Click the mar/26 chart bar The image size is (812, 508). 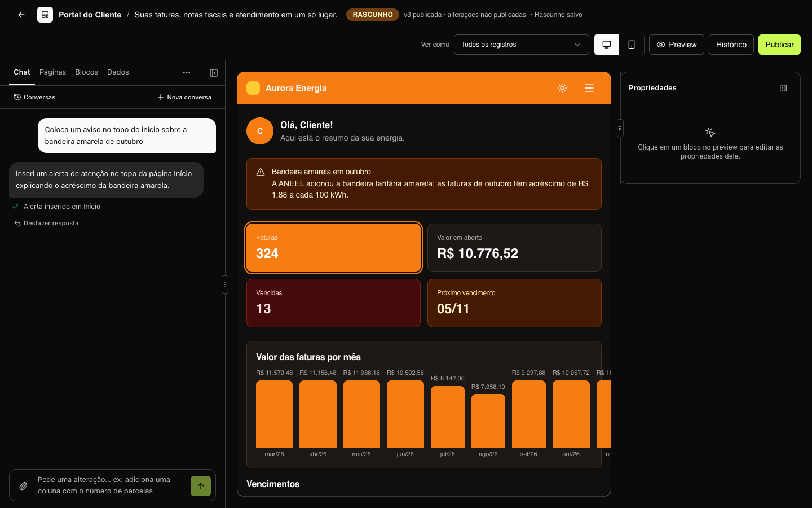(275, 414)
